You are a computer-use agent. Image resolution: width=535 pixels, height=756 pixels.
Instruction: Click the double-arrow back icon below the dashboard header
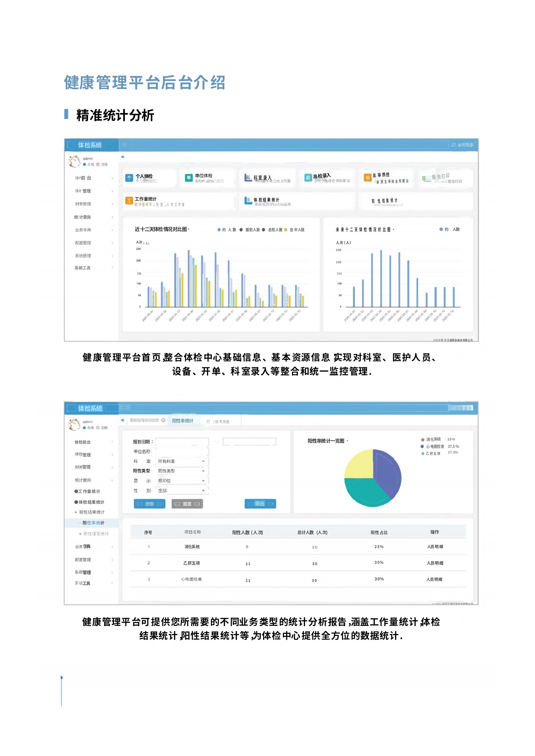pyautogui.click(x=123, y=157)
